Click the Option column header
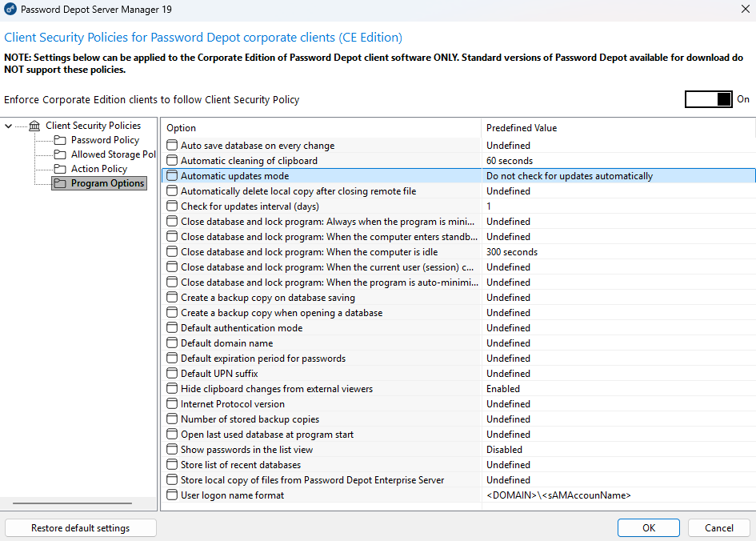The image size is (756, 541). [321, 128]
